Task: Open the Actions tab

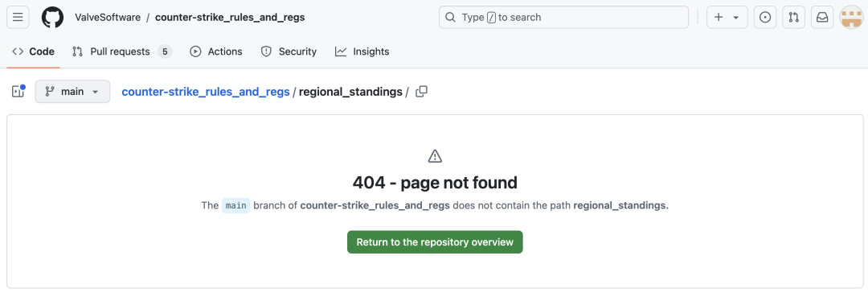Action: tap(216, 52)
